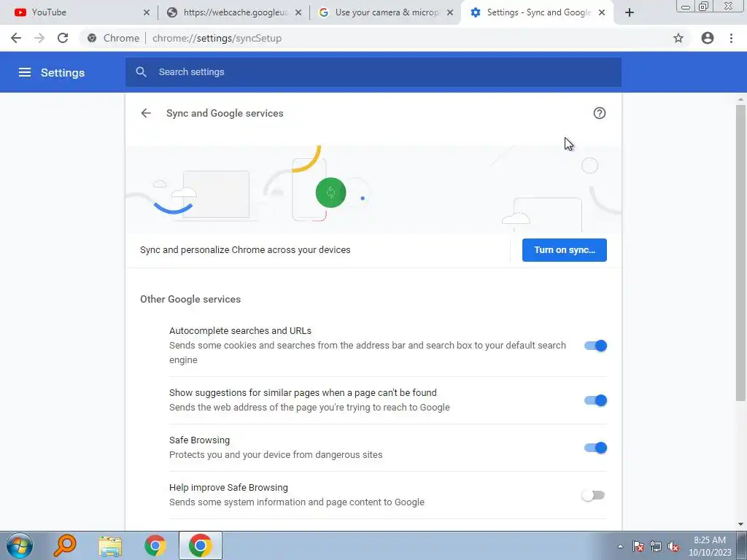747x560 pixels.
Task: Disable the Safe Browsing switch
Action: [x=595, y=448]
